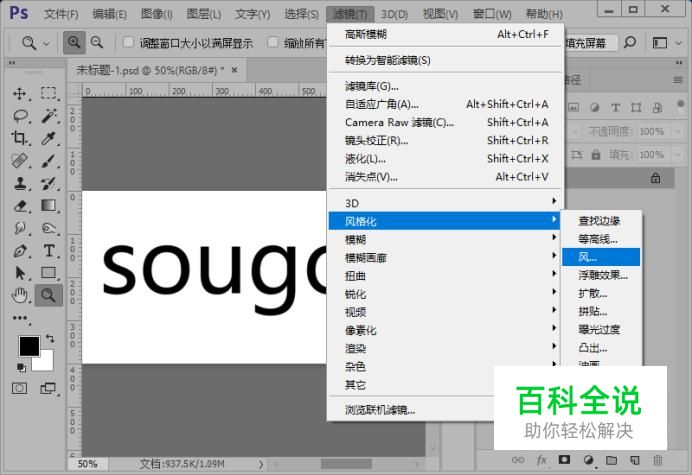Create new group folder icon
Image resolution: width=692 pixels, height=475 pixels.
[x=611, y=460]
